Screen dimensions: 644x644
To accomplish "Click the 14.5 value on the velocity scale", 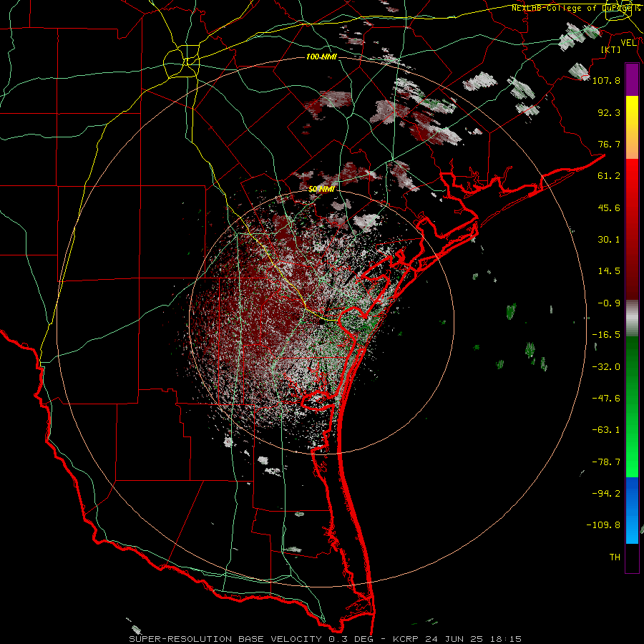I will pos(609,271).
